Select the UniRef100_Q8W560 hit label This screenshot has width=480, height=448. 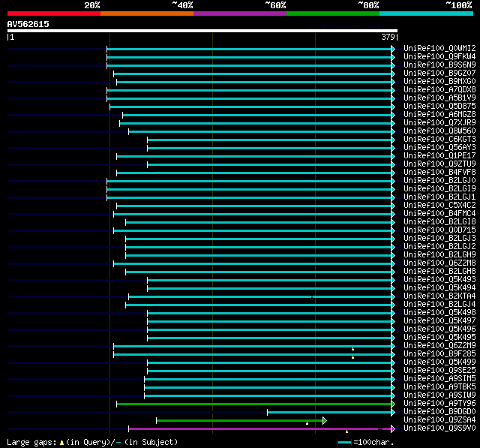point(439,131)
